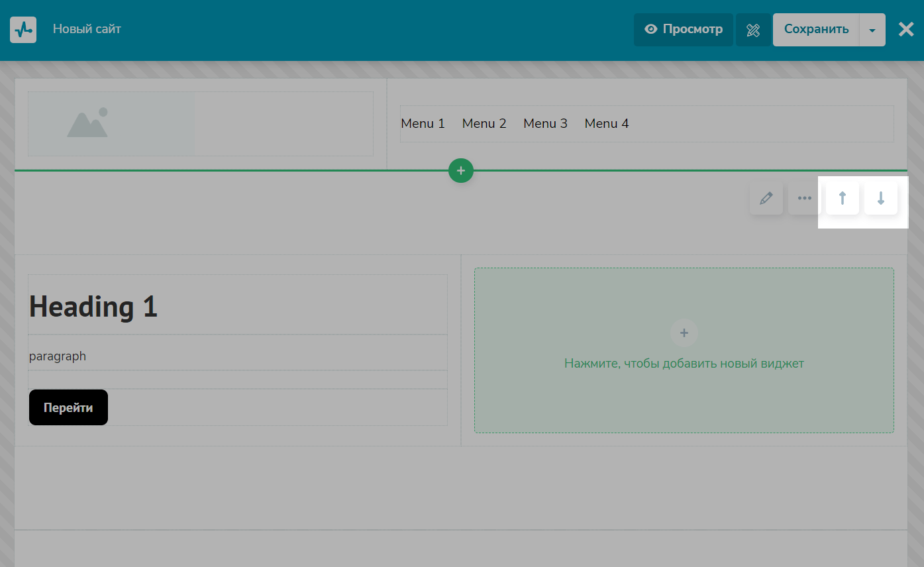Select the Menu 4 item
Image resolution: width=924 pixels, height=567 pixels.
pos(607,124)
